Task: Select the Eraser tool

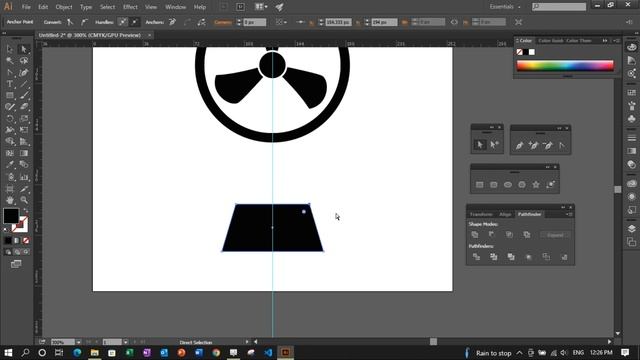Action: click(24, 107)
